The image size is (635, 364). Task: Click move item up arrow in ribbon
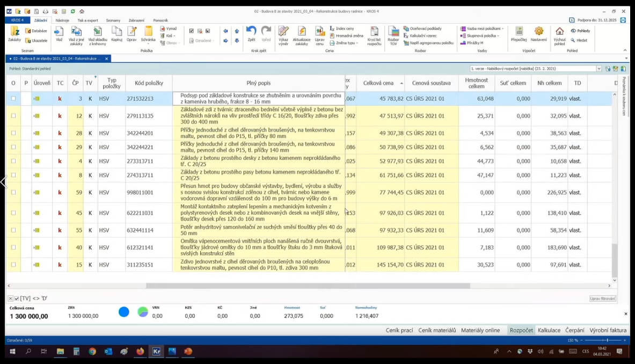237,31
